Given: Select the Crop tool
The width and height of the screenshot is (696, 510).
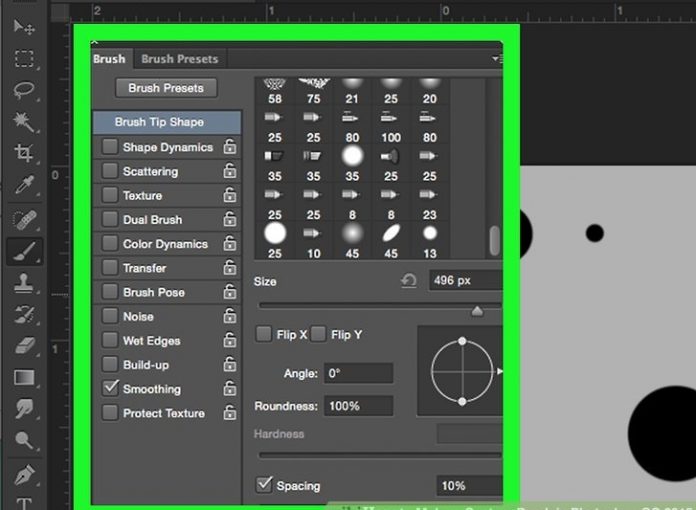Looking at the screenshot, I should 24,153.
